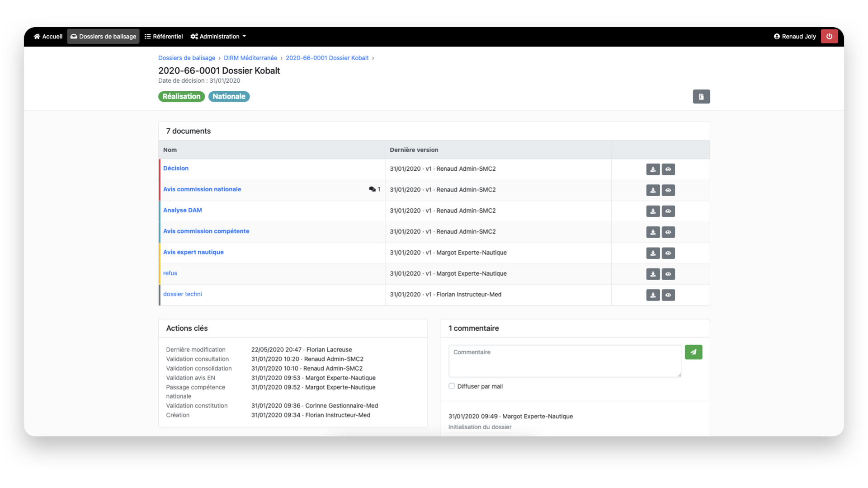
Task: Send the comment with paper-plane button
Action: click(693, 352)
